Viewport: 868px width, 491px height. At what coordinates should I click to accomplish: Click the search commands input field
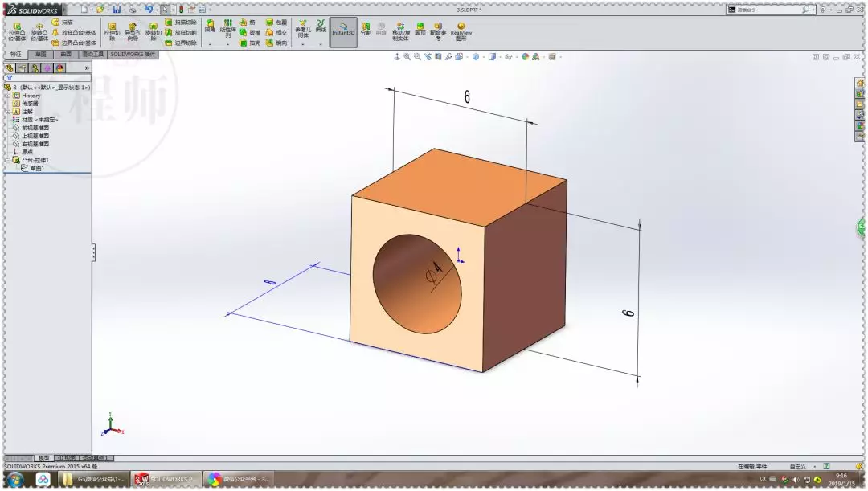768,10
